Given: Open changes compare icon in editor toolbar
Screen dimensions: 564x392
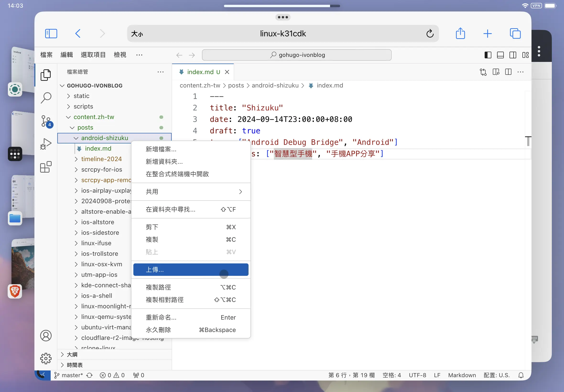Looking at the screenshot, I should 483,72.
